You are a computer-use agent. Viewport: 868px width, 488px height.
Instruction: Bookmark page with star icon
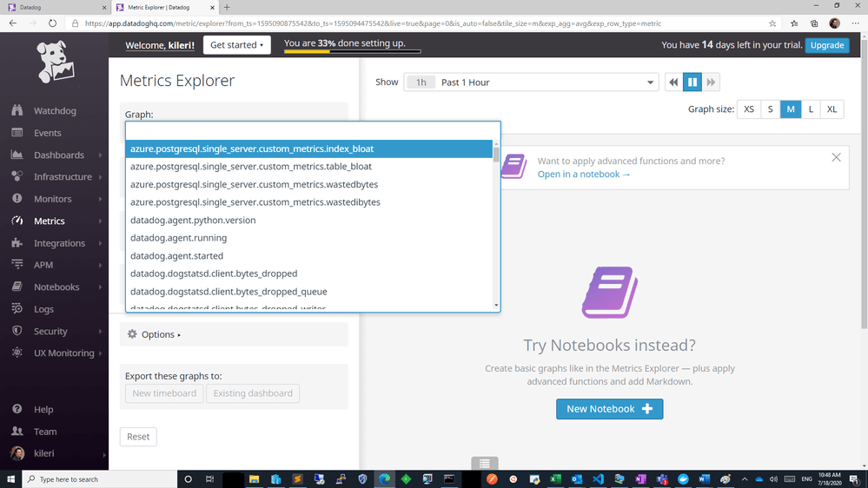(772, 23)
